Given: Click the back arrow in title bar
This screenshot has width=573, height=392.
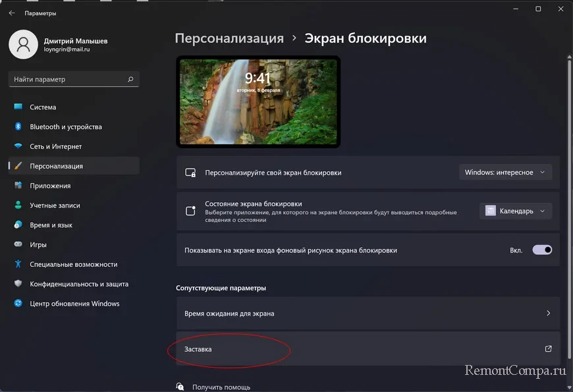Looking at the screenshot, I should tap(12, 13).
